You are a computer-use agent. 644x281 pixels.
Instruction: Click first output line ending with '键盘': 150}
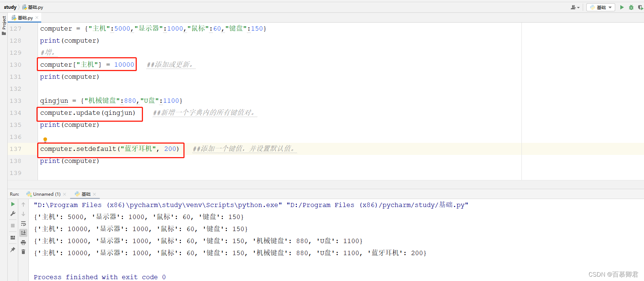(x=139, y=217)
